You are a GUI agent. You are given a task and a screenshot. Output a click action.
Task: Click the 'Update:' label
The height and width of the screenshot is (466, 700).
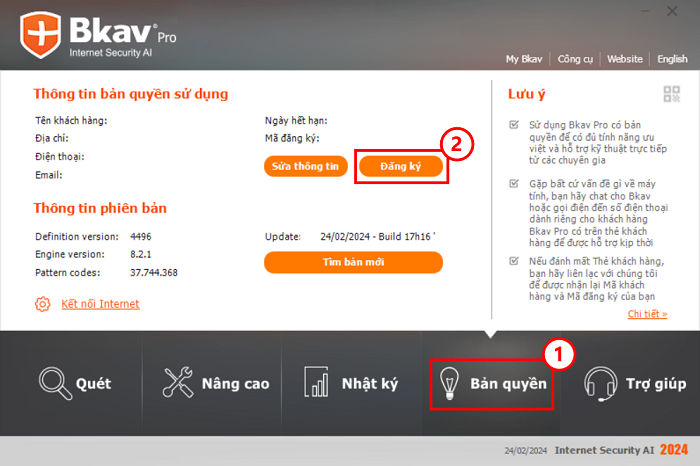click(283, 237)
